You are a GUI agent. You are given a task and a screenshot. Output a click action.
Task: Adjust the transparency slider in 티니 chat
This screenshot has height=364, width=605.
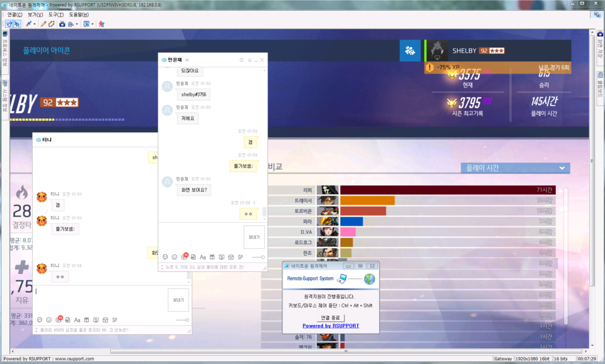(x=183, y=320)
